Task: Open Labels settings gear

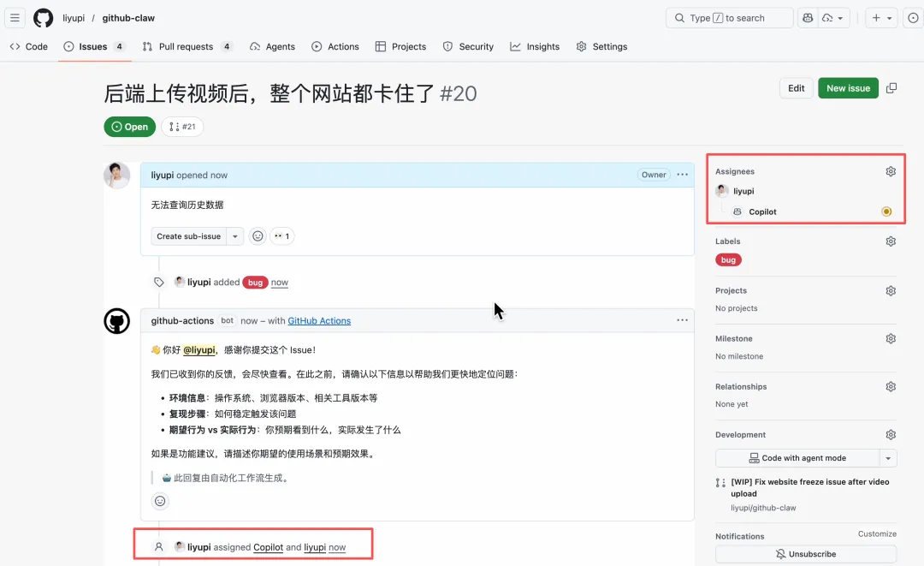Action: 891,241
